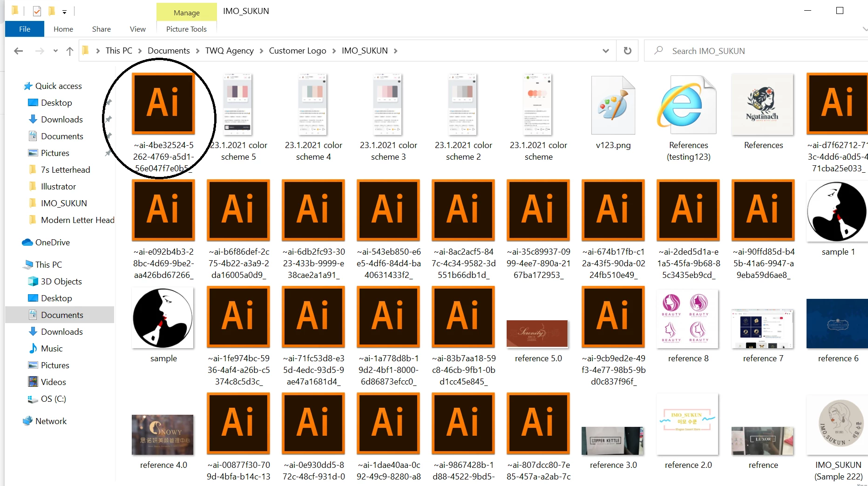Select the ~ai-807dcc80 Illustrator file
Screen dimensions: 868x486
tap(538, 423)
